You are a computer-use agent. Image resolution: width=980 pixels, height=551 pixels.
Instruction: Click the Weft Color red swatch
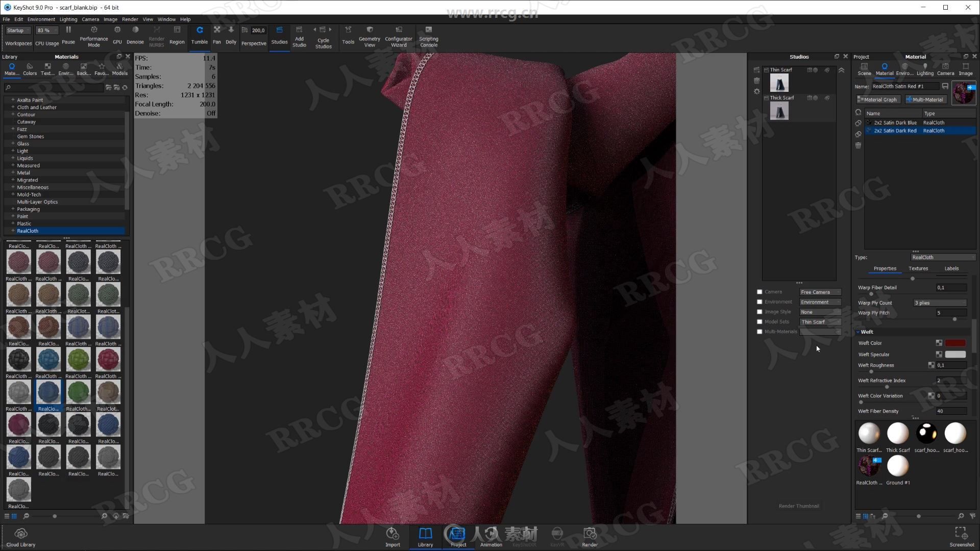coord(957,342)
